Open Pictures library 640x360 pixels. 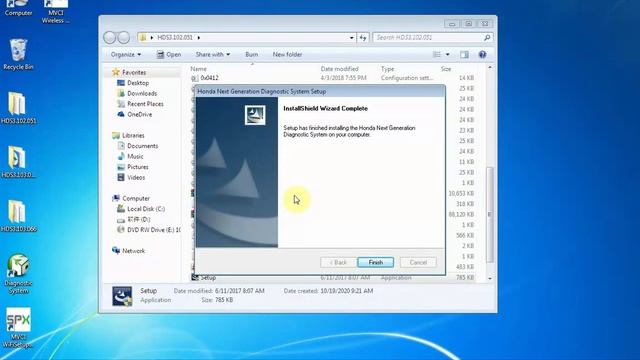coord(138,167)
